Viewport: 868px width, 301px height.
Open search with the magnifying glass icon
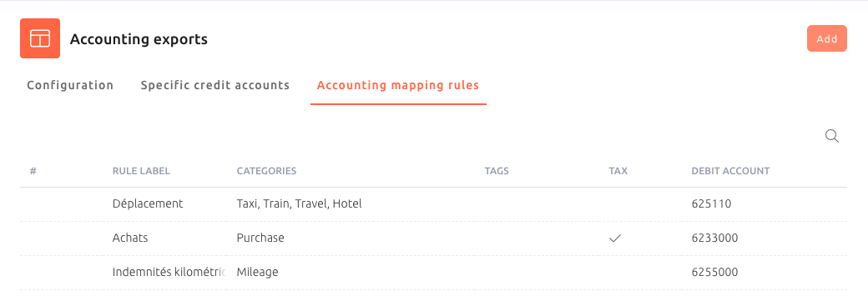832,136
